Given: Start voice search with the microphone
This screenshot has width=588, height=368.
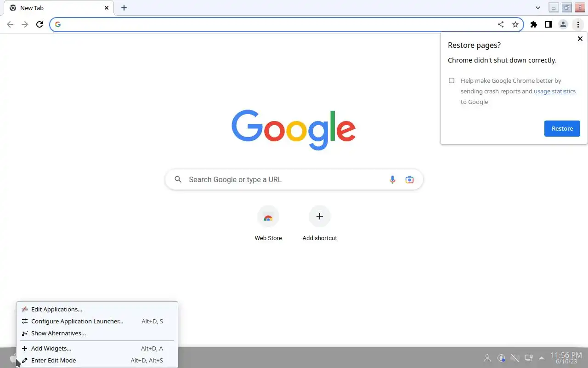Looking at the screenshot, I should (x=392, y=179).
